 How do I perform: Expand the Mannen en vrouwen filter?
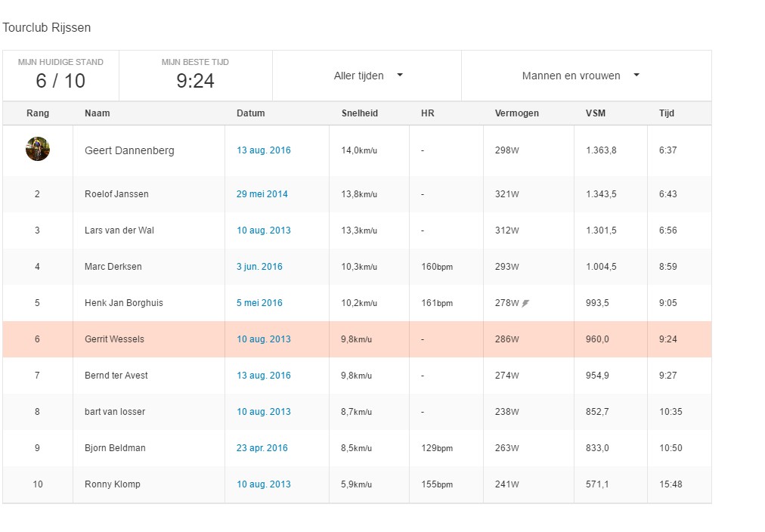point(581,76)
